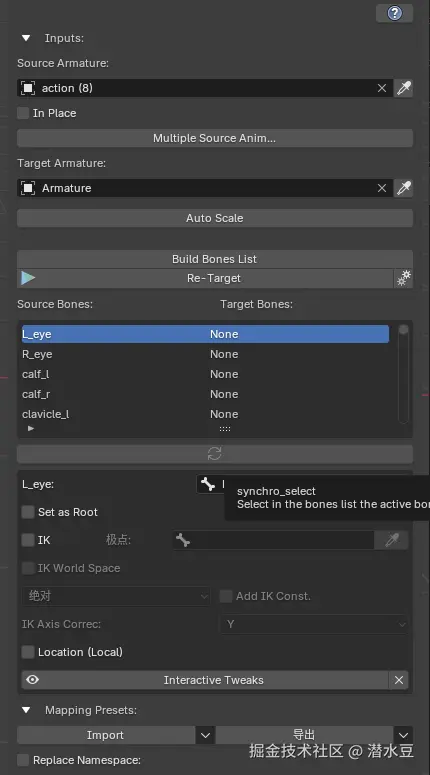The image size is (430, 775).
Task: Click the L_eye target bone field
Action: pyautogui.click(x=211, y=484)
